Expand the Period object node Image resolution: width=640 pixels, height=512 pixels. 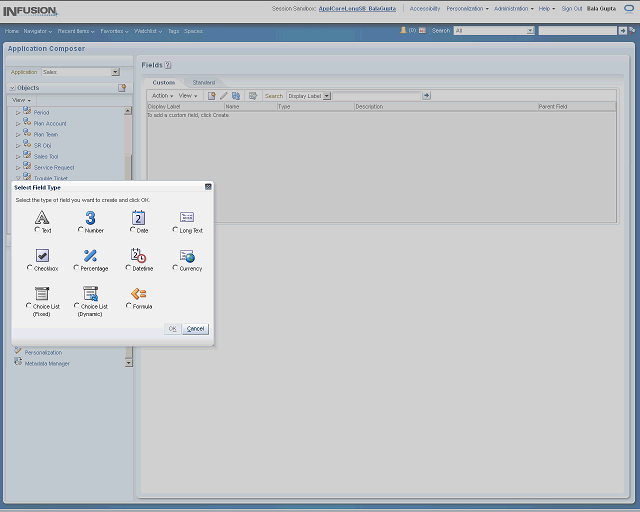pos(18,112)
